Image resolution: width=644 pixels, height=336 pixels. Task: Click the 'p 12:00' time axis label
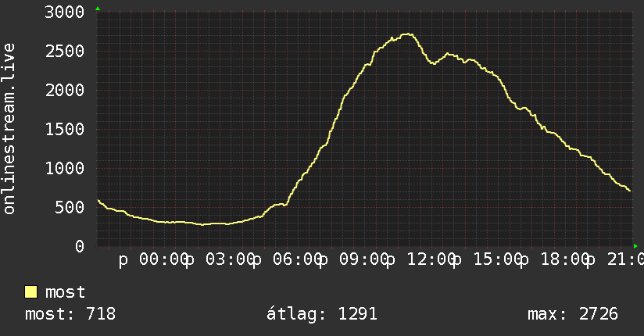422,260
